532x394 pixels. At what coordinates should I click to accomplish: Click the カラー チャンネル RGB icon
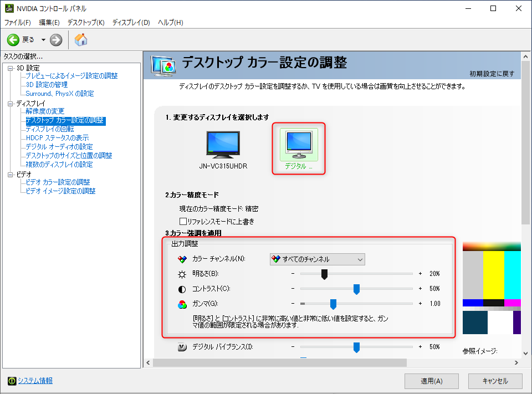click(182, 259)
